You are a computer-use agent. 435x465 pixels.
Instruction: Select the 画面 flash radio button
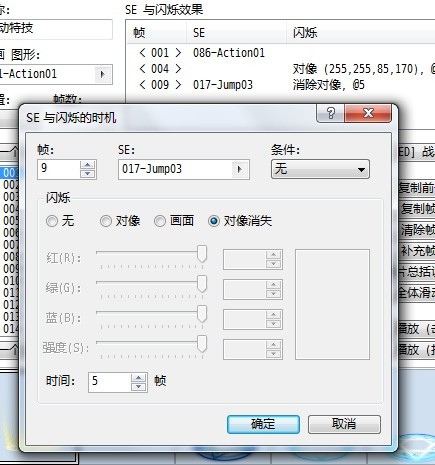tap(160, 221)
